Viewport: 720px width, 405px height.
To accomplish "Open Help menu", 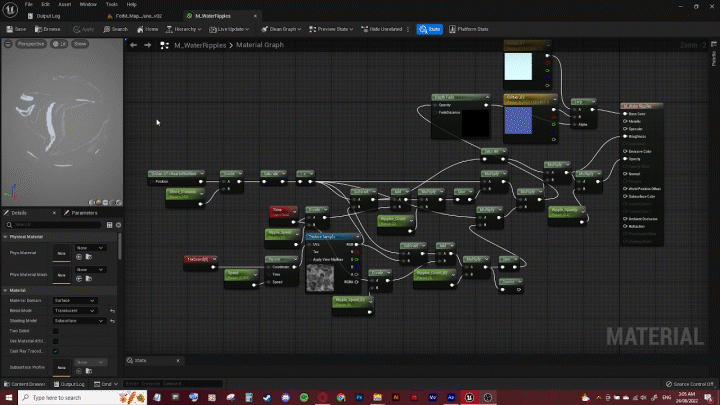I will (132, 4).
